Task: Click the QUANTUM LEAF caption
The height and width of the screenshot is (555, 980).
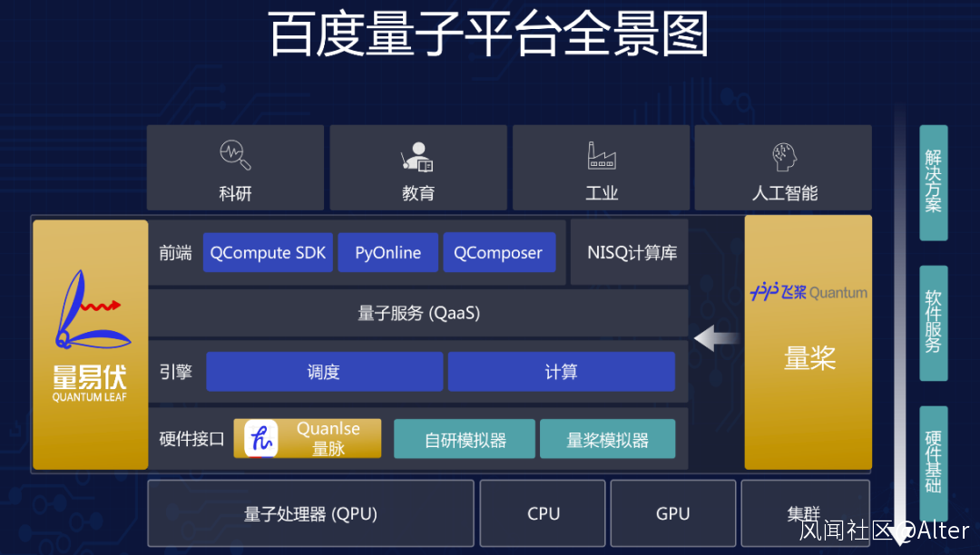Action: [89, 397]
